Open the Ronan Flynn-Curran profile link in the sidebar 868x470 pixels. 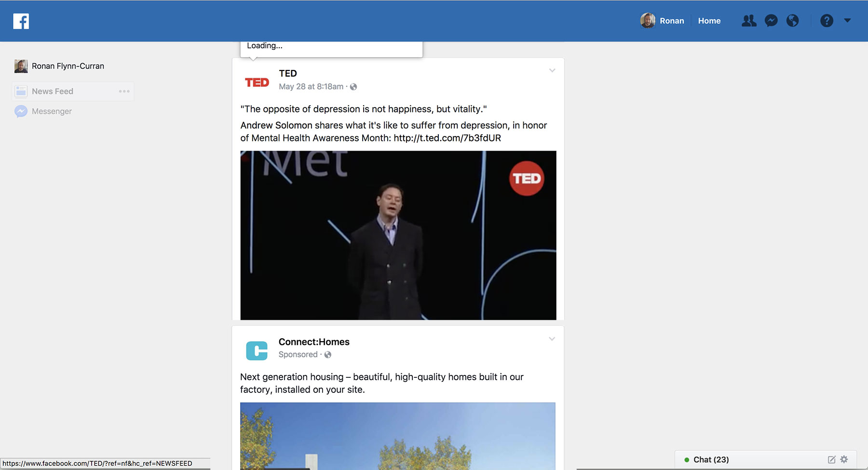68,66
